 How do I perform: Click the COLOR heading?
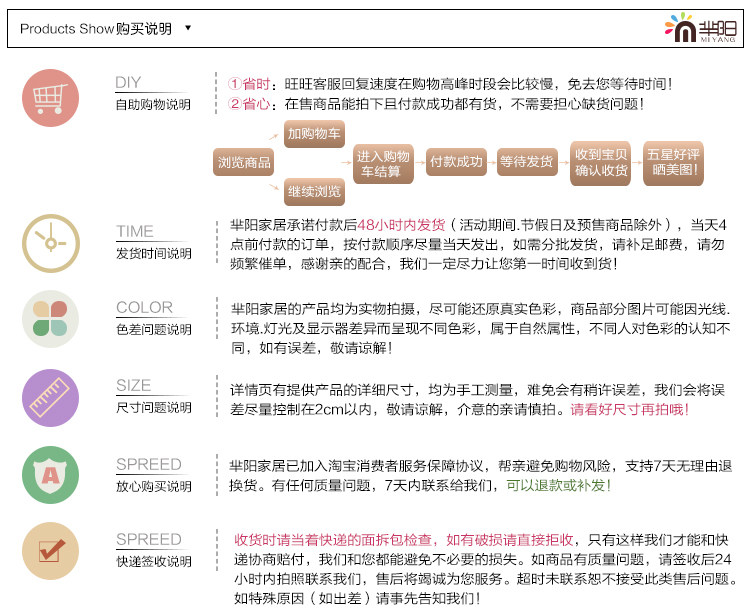pos(144,307)
